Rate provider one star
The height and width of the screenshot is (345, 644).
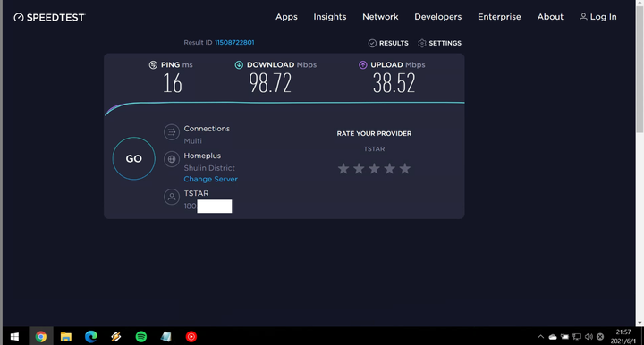coord(343,168)
